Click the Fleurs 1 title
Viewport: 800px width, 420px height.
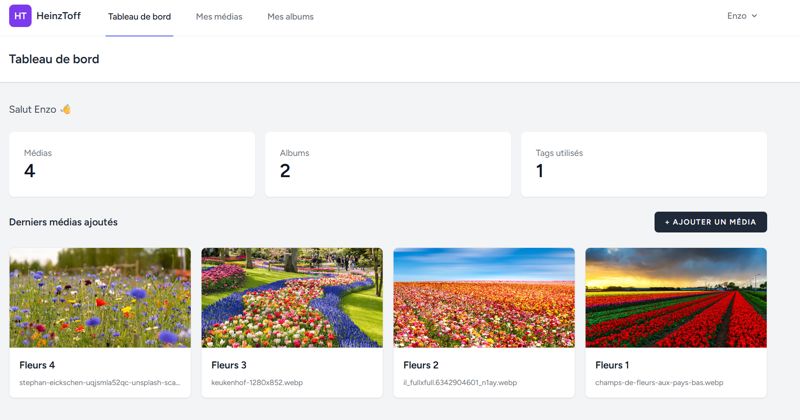pyautogui.click(x=612, y=365)
